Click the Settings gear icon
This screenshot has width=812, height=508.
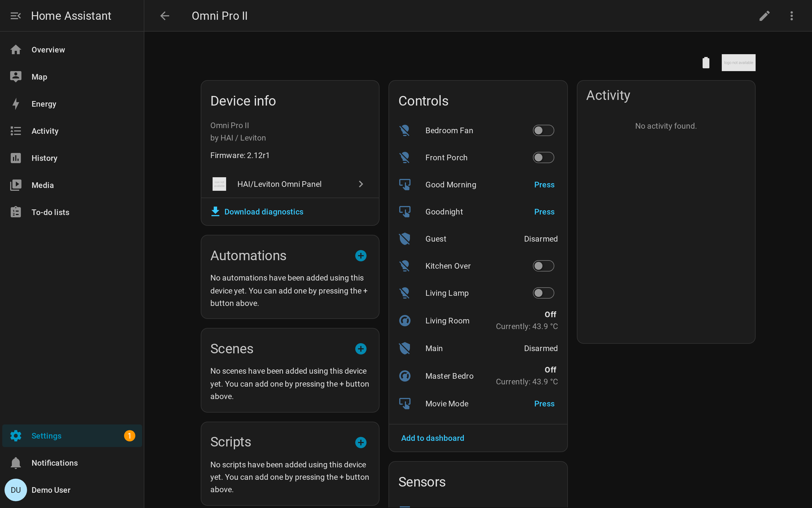coord(16,436)
